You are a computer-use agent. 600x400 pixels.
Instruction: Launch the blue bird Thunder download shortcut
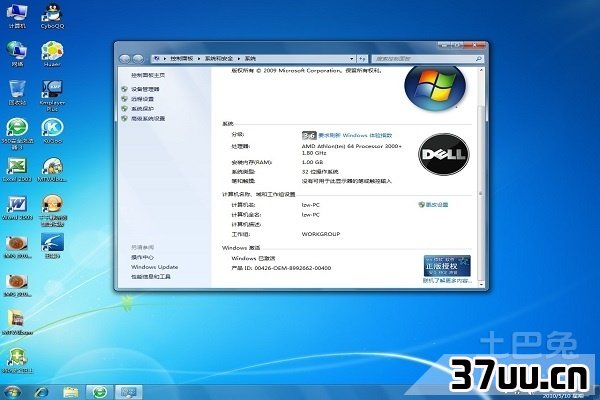52,246
